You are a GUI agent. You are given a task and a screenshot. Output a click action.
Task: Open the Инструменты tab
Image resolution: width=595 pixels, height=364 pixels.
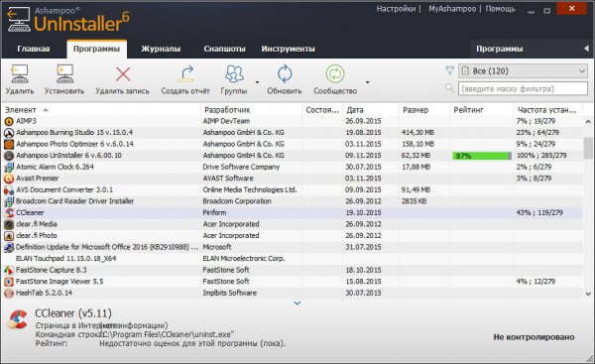point(288,49)
